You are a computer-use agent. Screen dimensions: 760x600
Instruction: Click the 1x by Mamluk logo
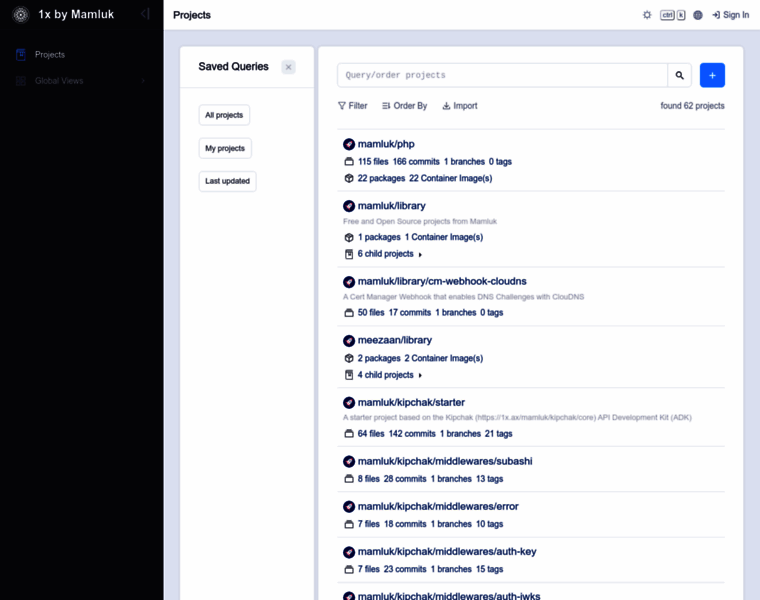coord(21,15)
